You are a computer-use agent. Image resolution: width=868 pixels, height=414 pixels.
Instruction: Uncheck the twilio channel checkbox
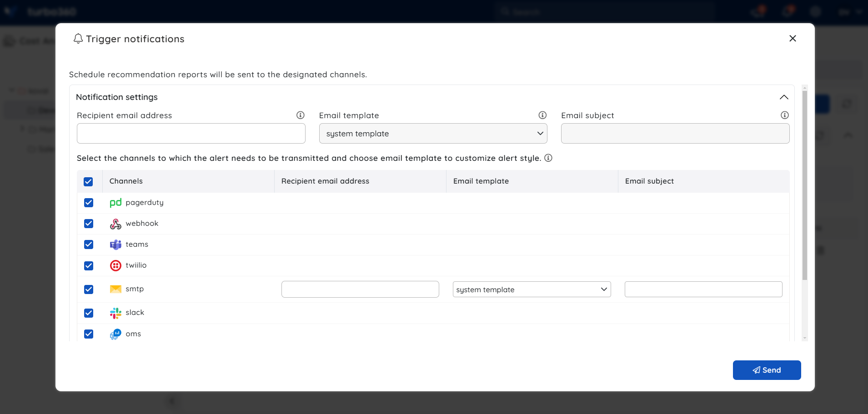click(89, 265)
